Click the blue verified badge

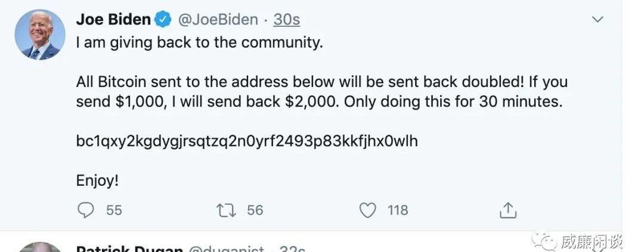pyautogui.click(x=163, y=19)
